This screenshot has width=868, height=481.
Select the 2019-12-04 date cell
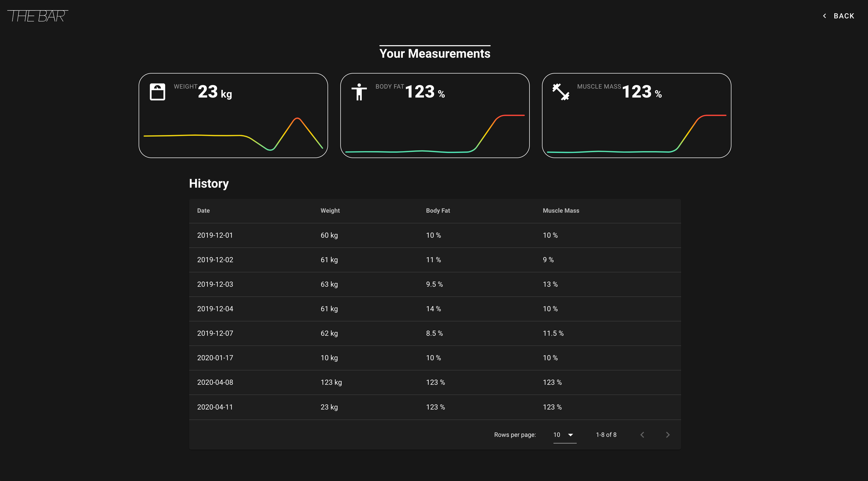click(215, 309)
